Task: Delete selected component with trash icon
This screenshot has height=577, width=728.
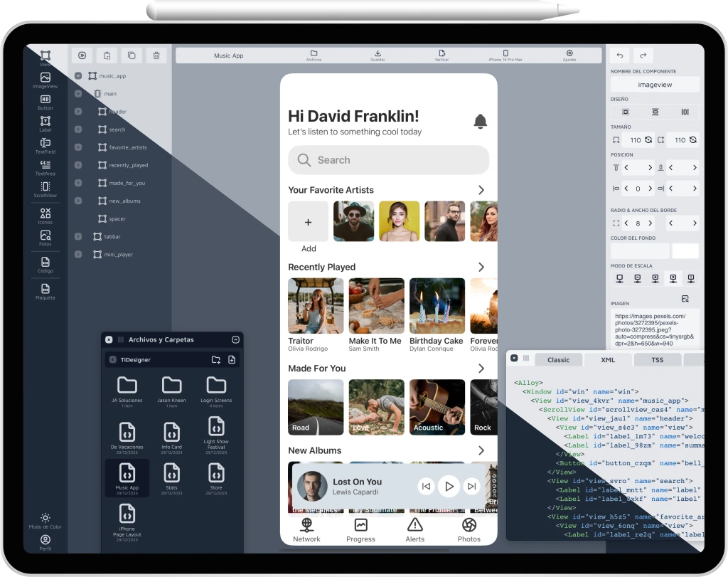Action: tap(156, 55)
